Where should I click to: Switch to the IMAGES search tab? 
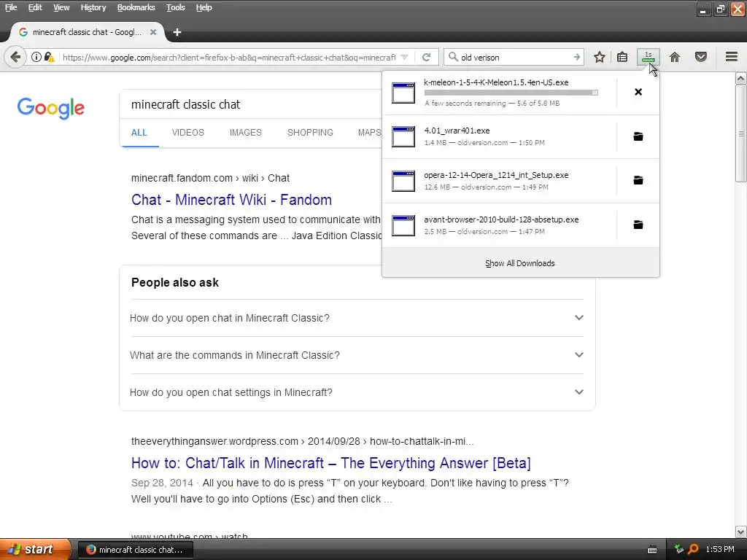[x=245, y=133]
